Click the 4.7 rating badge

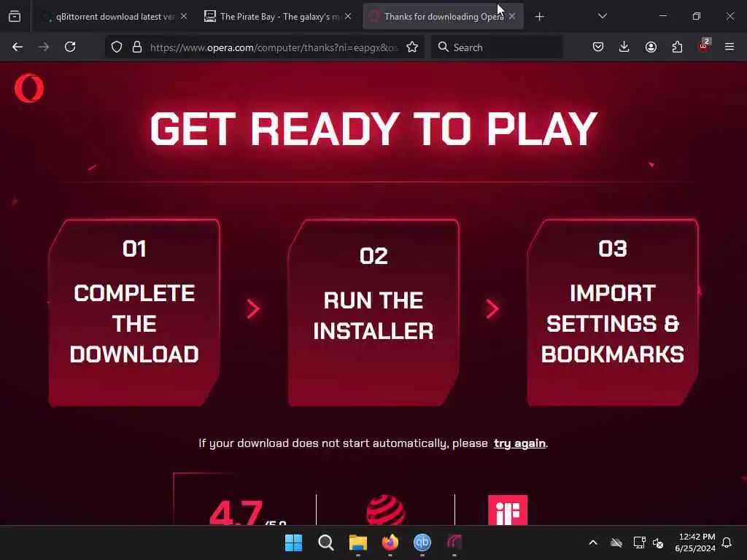click(247, 512)
